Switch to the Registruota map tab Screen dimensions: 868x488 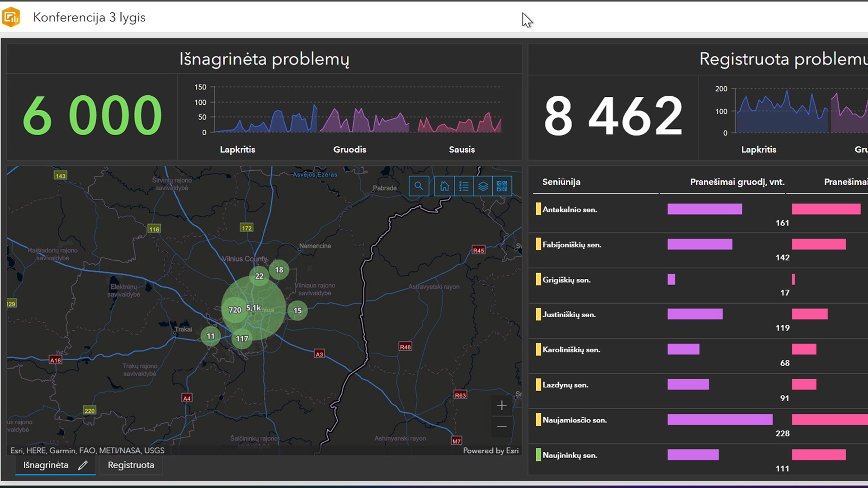click(131, 465)
